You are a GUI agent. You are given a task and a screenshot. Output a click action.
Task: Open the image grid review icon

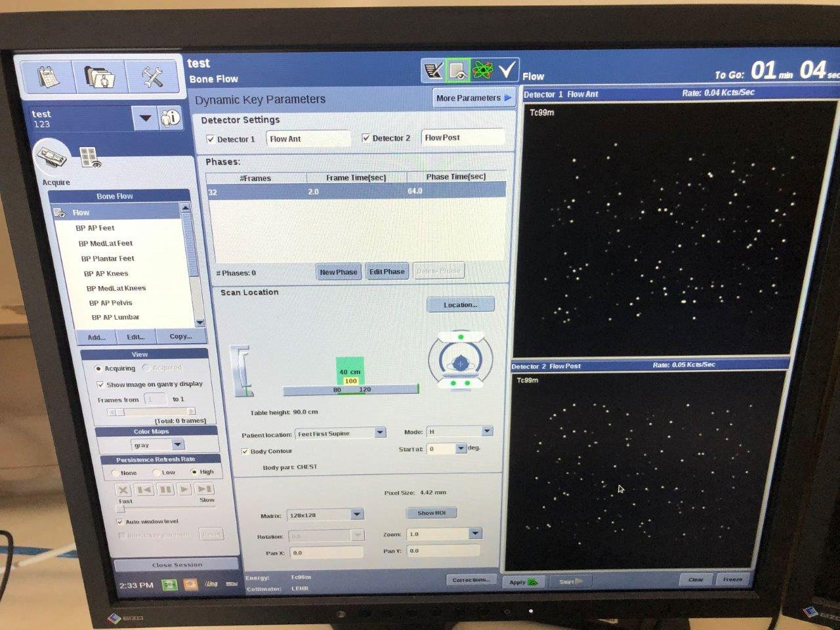pos(89,157)
